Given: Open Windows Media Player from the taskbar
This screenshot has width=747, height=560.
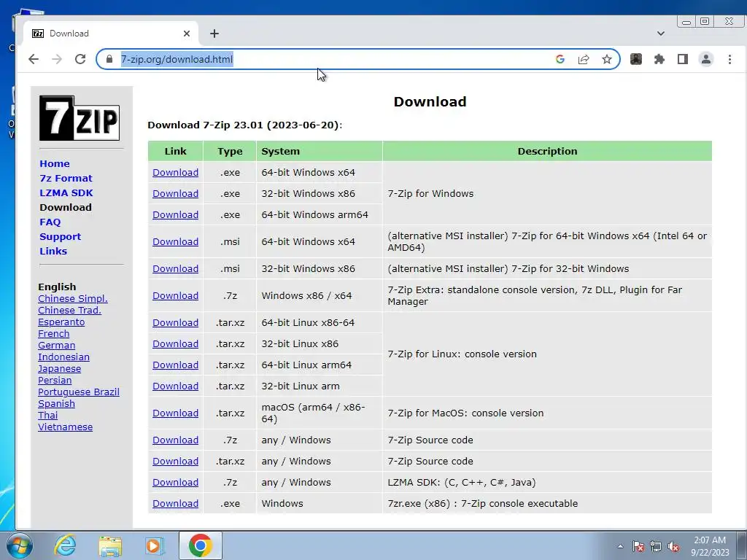Looking at the screenshot, I should (x=155, y=545).
